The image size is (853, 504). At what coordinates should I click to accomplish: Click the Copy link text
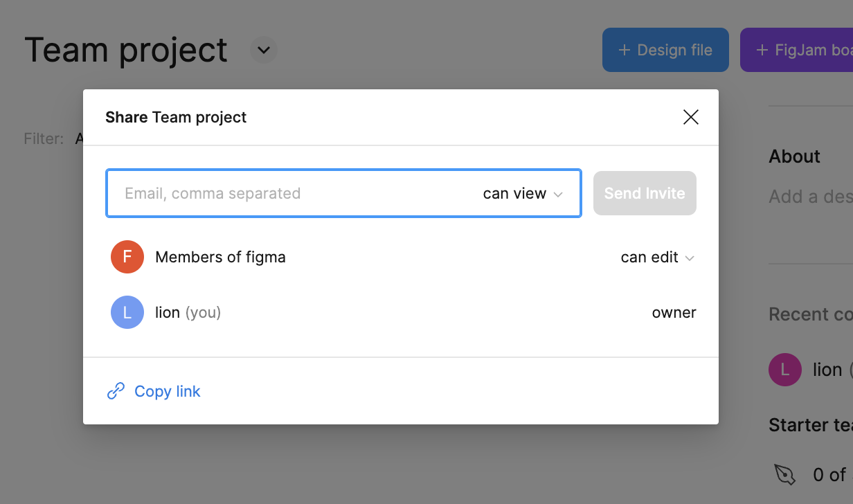(167, 391)
